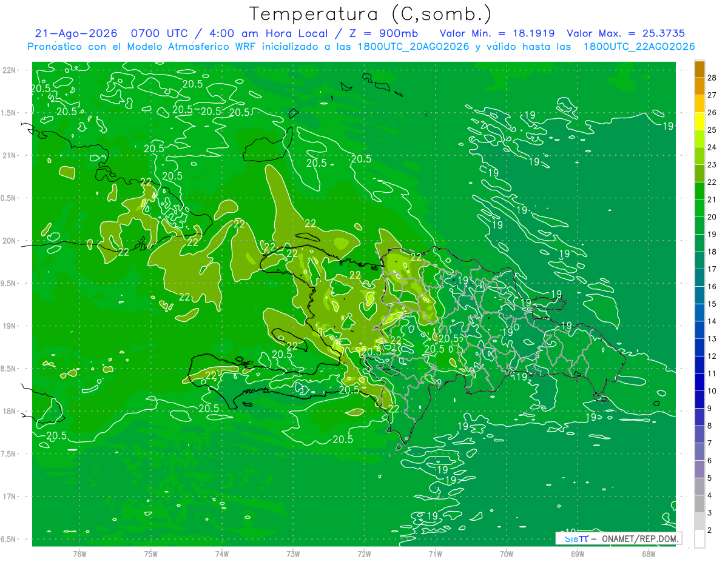Click the 68W longitude axis label
Image resolution: width=728 pixels, height=562 pixels.
click(x=649, y=554)
